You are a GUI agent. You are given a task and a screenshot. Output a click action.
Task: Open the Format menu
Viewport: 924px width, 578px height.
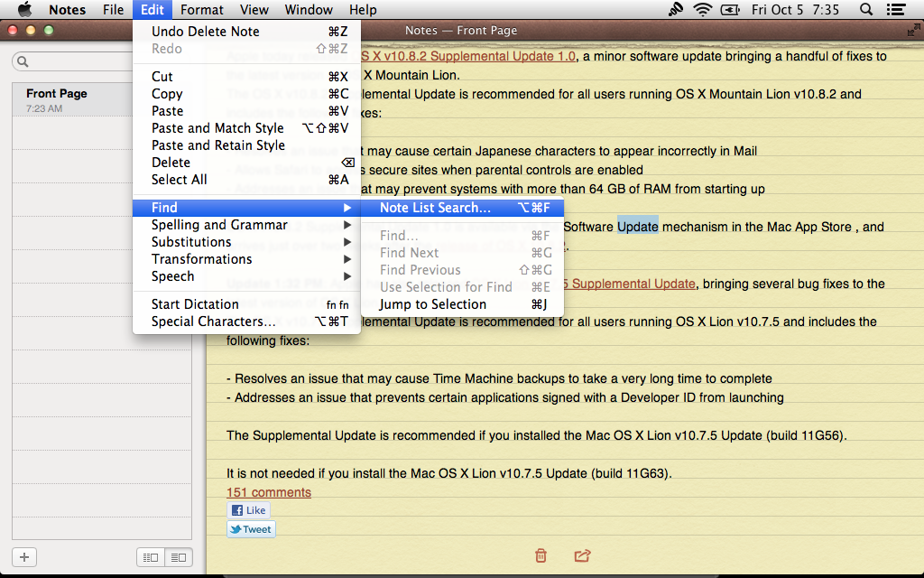click(201, 9)
